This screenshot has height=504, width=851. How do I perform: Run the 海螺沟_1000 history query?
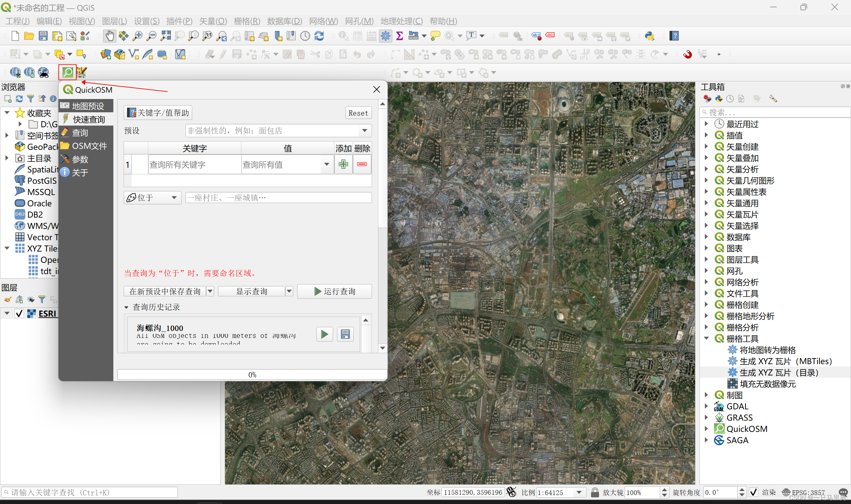324,334
